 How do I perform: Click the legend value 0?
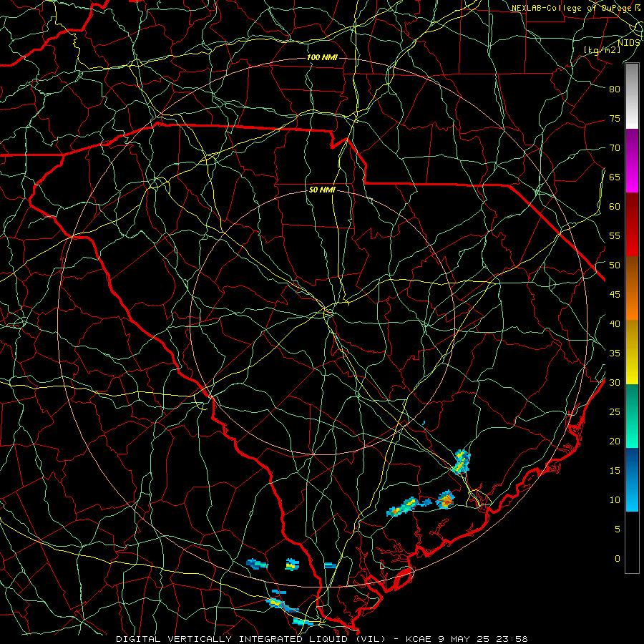(618, 559)
